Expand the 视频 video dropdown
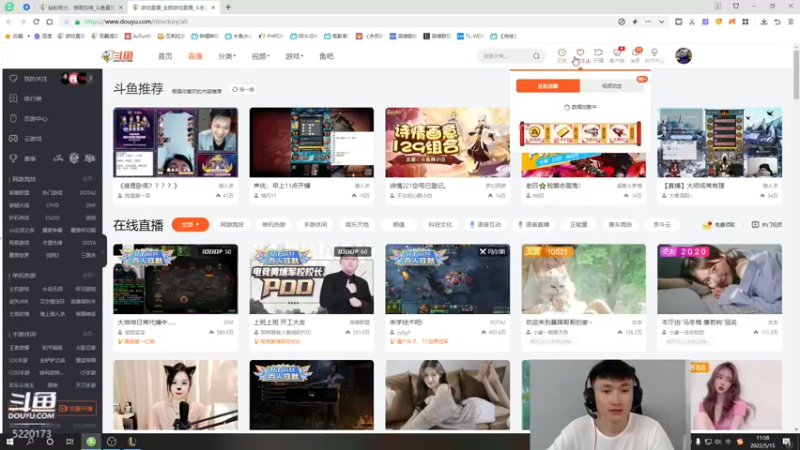 coord(260,56)
